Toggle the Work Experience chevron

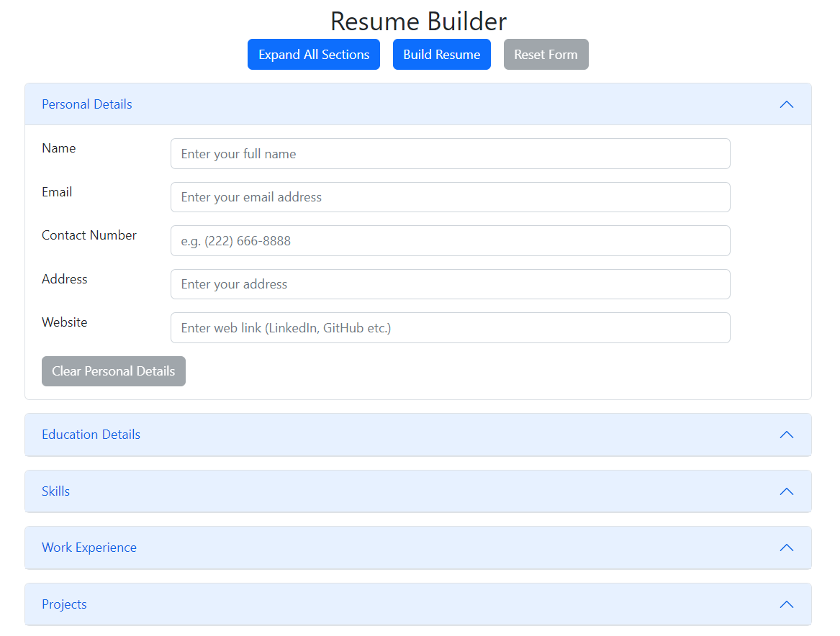787,548
